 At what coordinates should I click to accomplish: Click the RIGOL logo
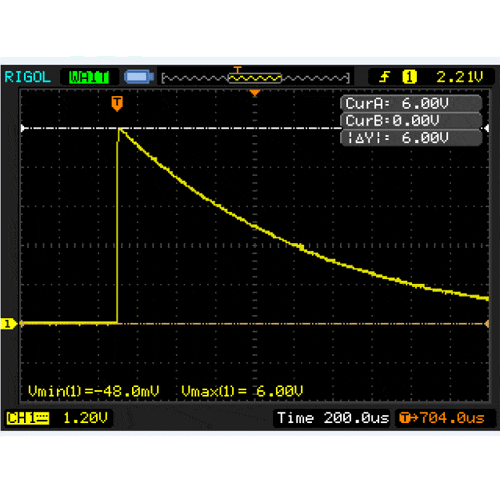(x=27, y=77)
